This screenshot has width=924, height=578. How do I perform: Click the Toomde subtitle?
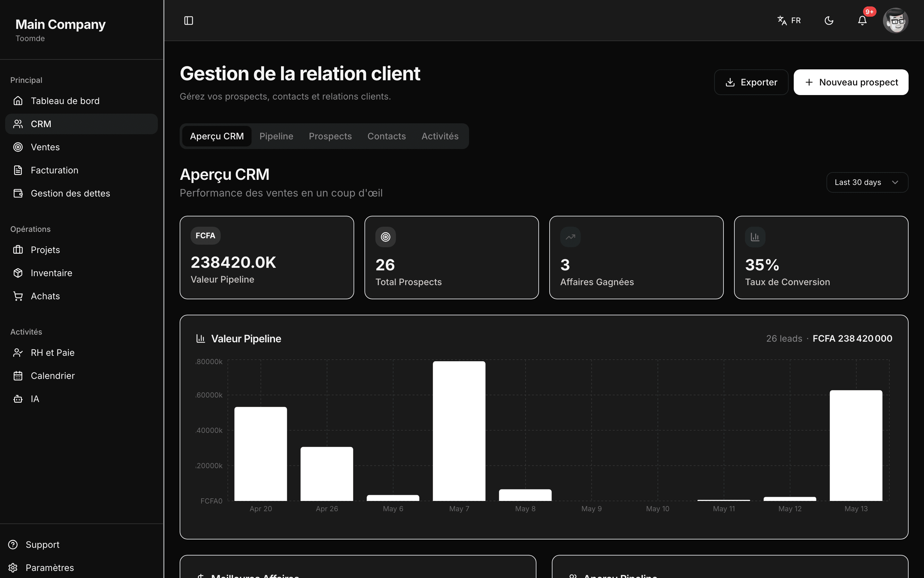pyautogui.click(x=30, y=39)
